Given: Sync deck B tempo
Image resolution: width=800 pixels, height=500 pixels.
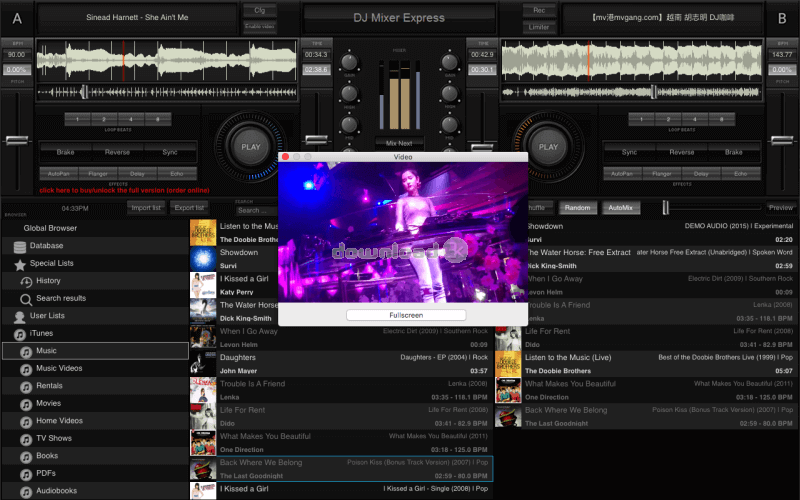Looking at the screenshot, I should [629, 152].
